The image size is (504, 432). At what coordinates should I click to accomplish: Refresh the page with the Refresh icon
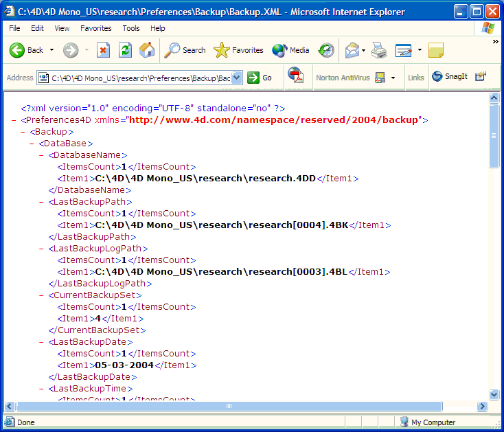click(x=125, y=50)
